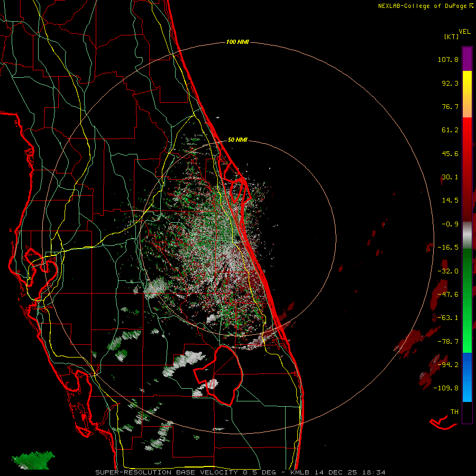This screenshot has width=476, height=476.
Task: Click the blue segment of the color bar
Action: [x=467, y=377]
